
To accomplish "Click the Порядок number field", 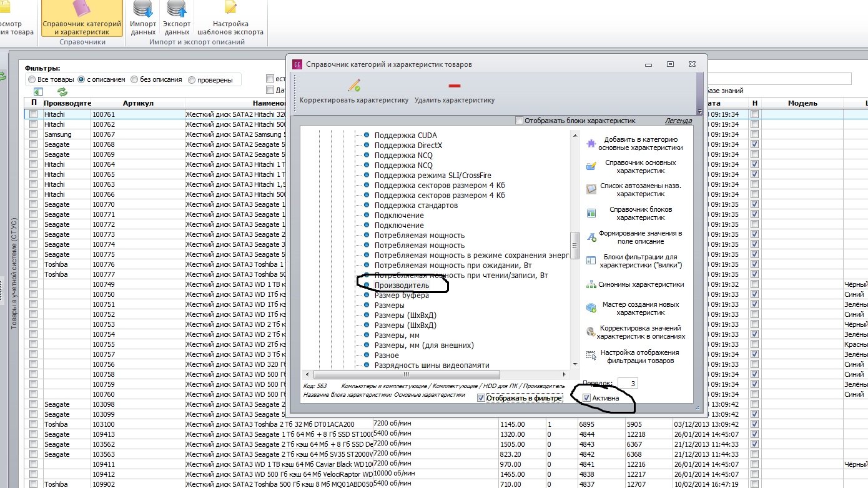I will 627,383.
